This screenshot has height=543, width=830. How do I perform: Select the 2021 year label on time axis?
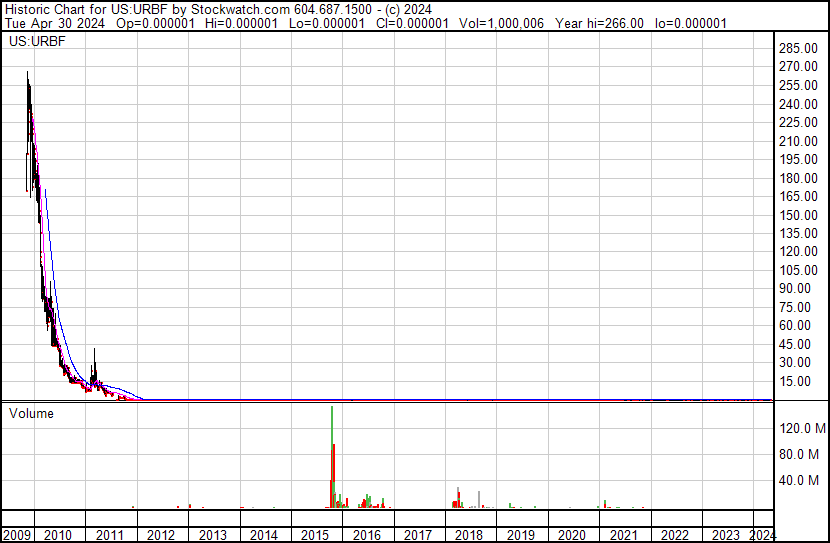624,535
